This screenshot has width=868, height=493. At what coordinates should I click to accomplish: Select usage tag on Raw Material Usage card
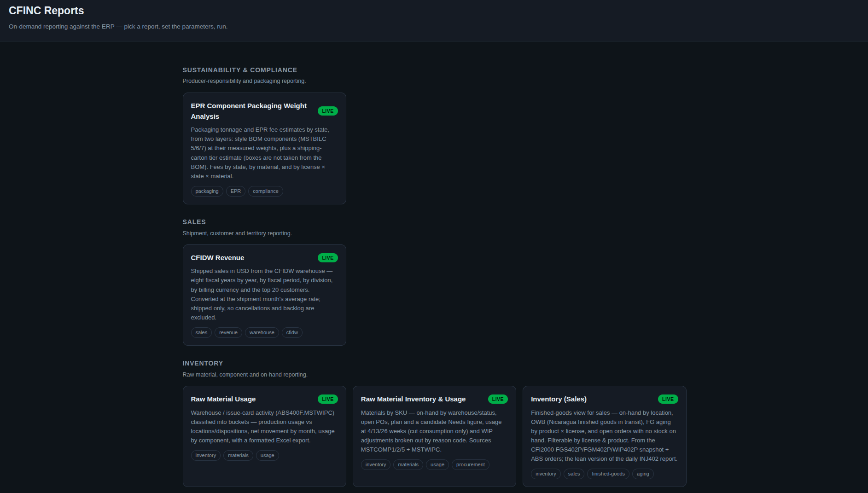(x=268, y=455)
